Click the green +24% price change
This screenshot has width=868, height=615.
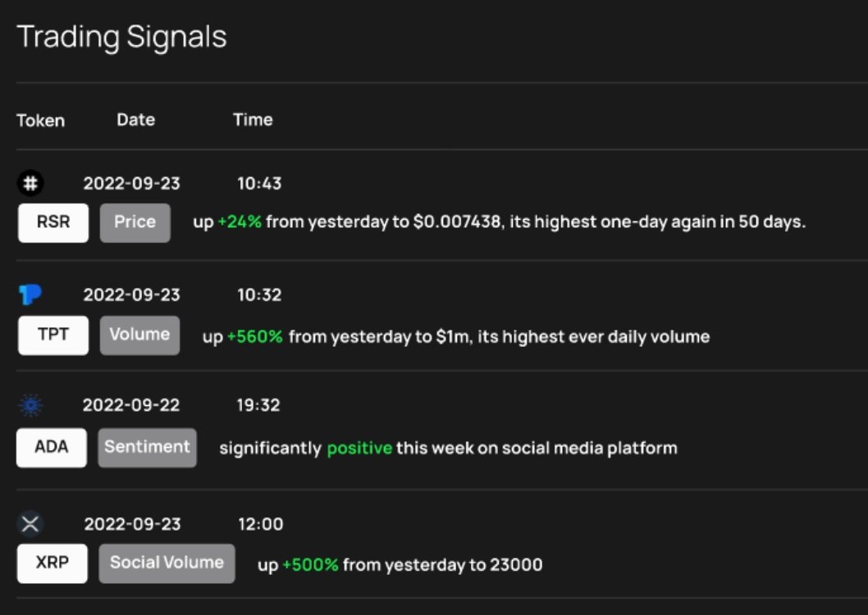(240, 221)
